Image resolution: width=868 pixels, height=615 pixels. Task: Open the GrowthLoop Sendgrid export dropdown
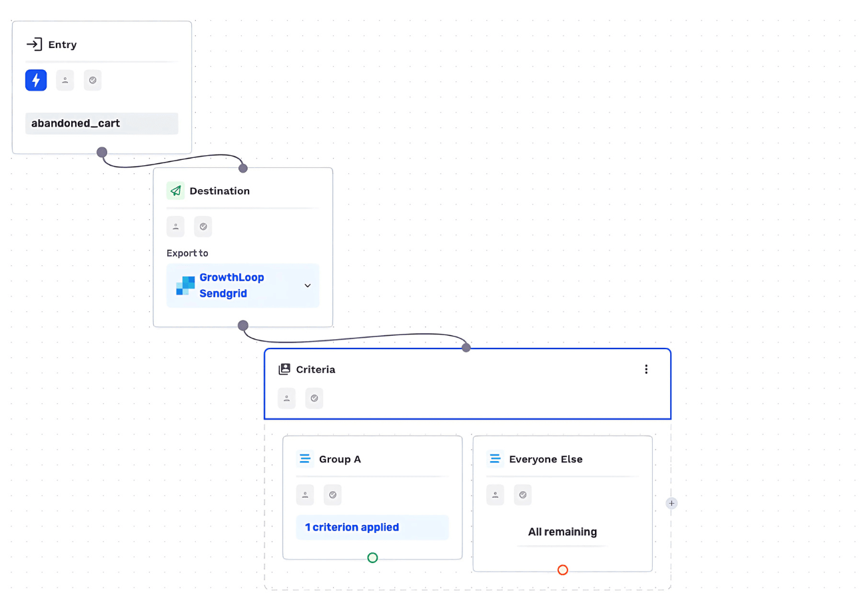(242, 285)
